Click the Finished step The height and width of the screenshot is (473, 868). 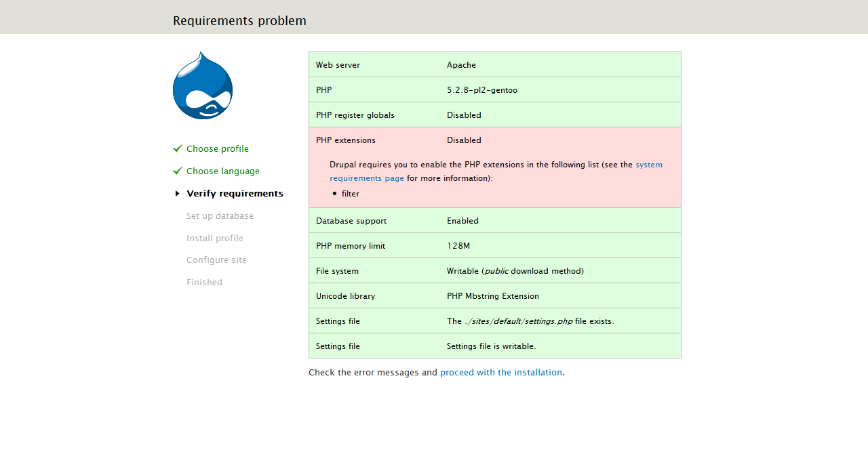click(204, 283)
